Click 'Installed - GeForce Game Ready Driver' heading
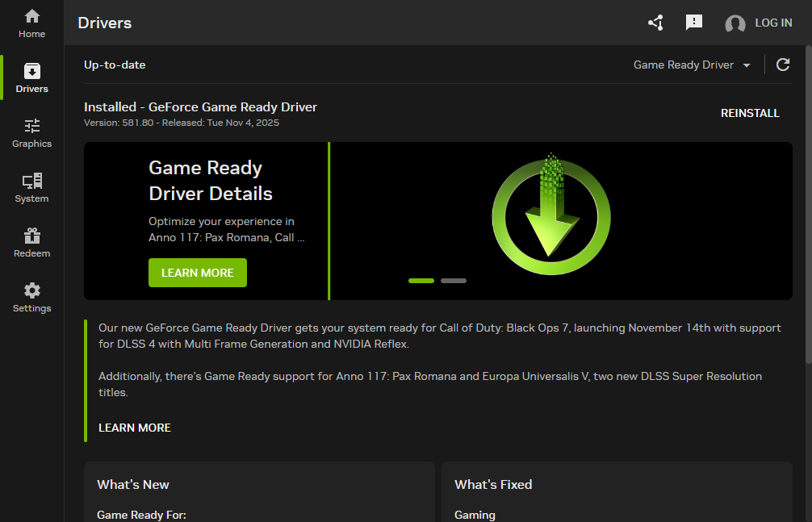Image resolution: width=812 pixels, height=522 pixels. (200, 107)
